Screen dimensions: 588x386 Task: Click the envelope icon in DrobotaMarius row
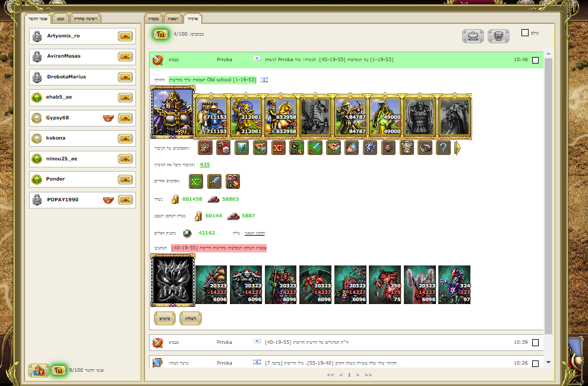125,77
